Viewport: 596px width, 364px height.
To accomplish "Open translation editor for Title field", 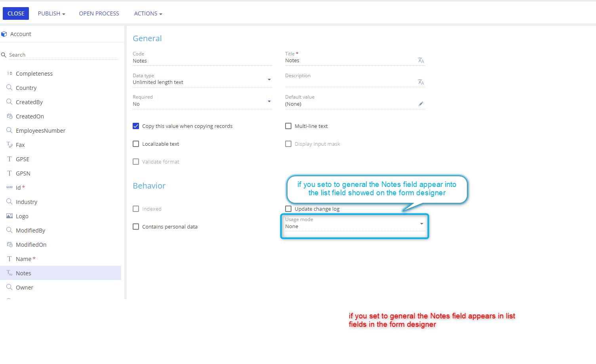I will (421, 61).
